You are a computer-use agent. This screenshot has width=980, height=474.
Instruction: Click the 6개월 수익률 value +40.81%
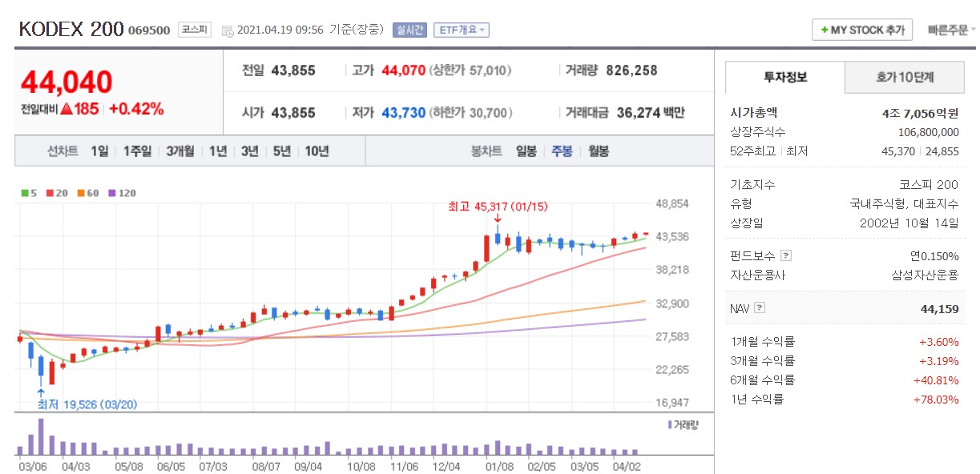[936, 380]
